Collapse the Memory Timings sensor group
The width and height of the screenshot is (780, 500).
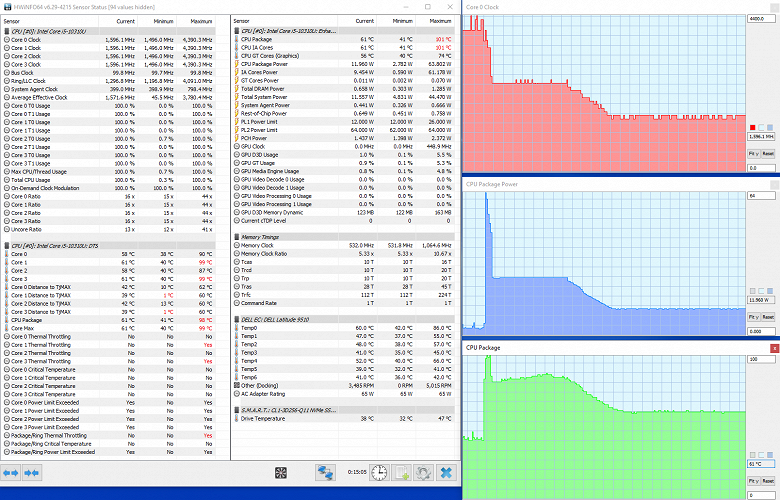point(344,237)
